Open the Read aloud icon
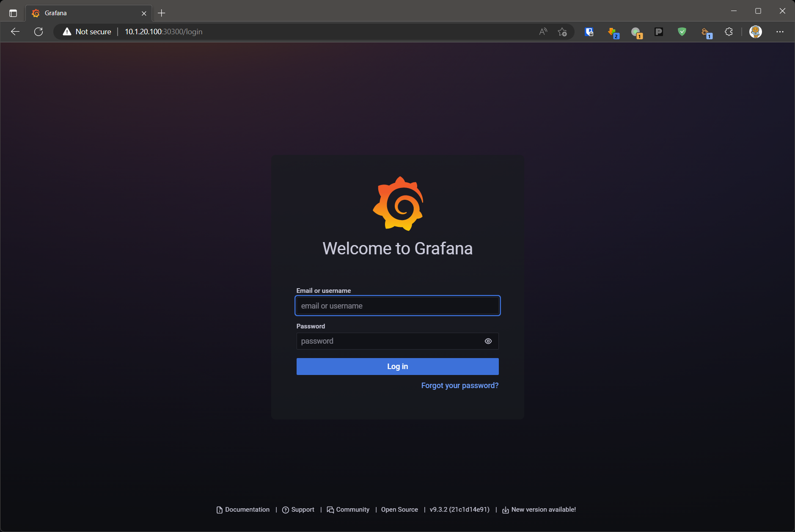This screenshot has height=532, width=795. click(x=543, y=32)
